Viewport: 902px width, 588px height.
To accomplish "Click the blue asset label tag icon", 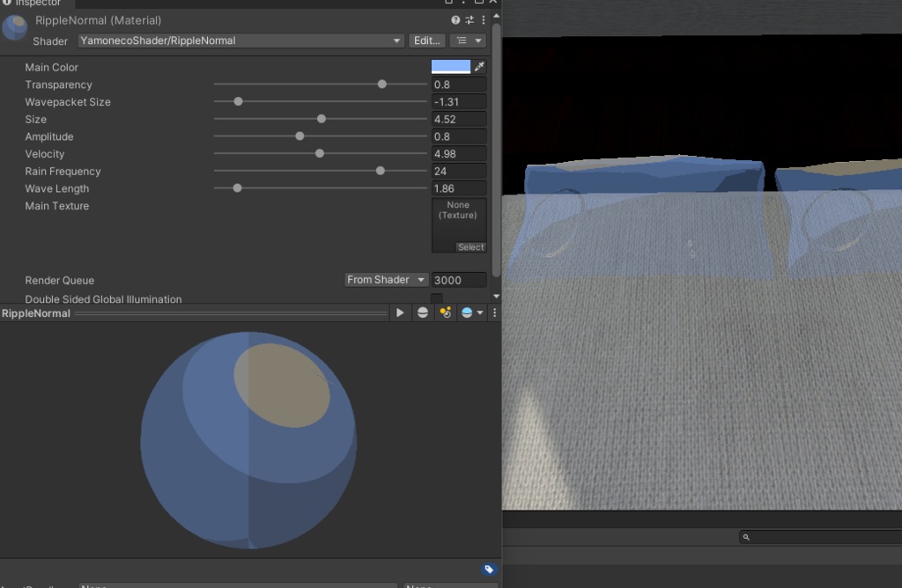I will [488, 569].
